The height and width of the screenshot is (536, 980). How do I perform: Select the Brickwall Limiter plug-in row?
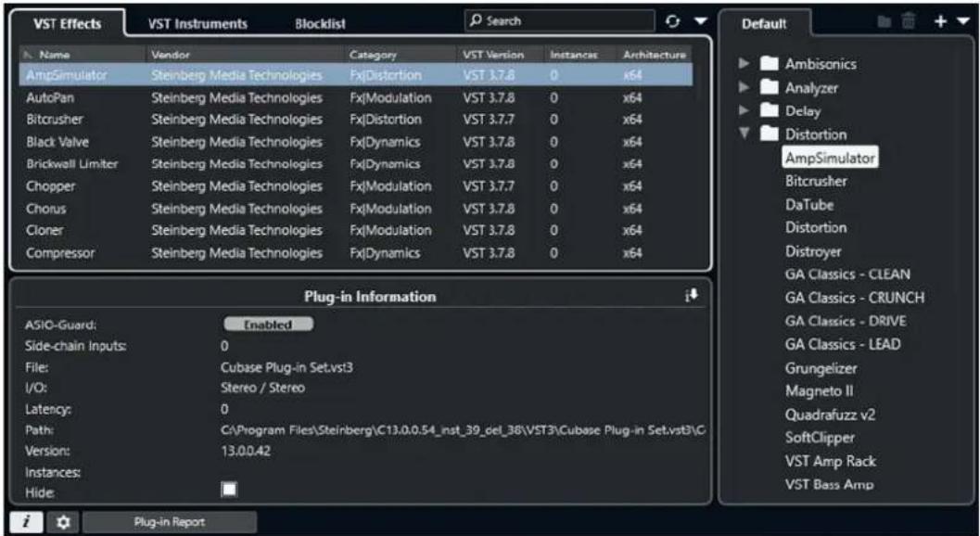point(356,164)
